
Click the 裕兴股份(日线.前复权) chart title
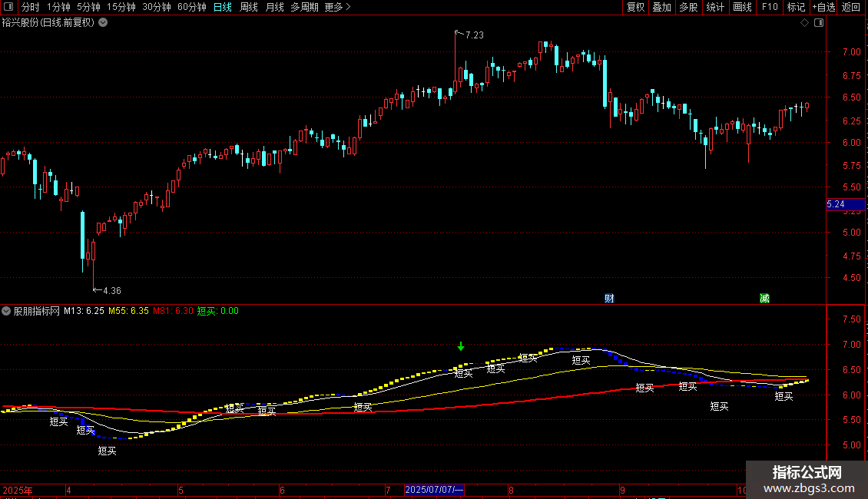click(48, 23)
